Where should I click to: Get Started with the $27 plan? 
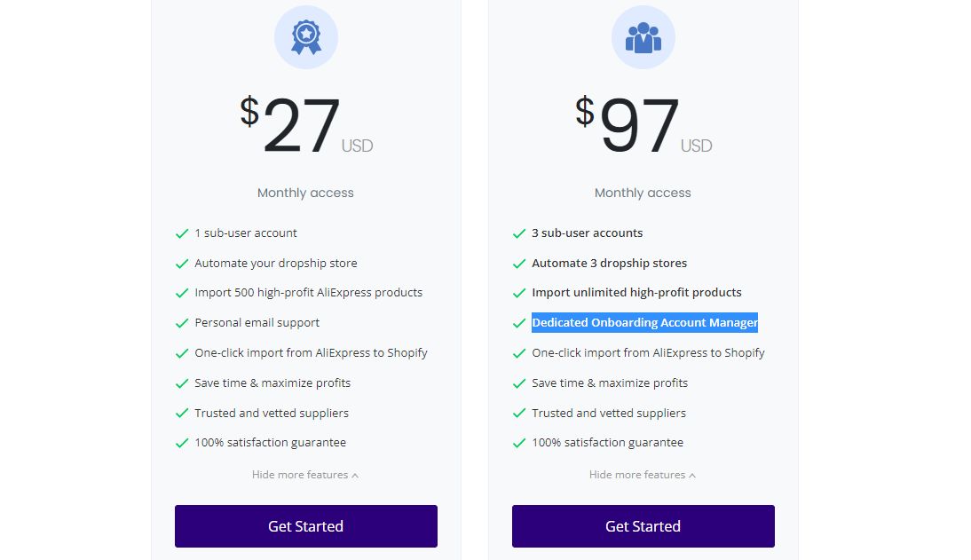point(306,526)
